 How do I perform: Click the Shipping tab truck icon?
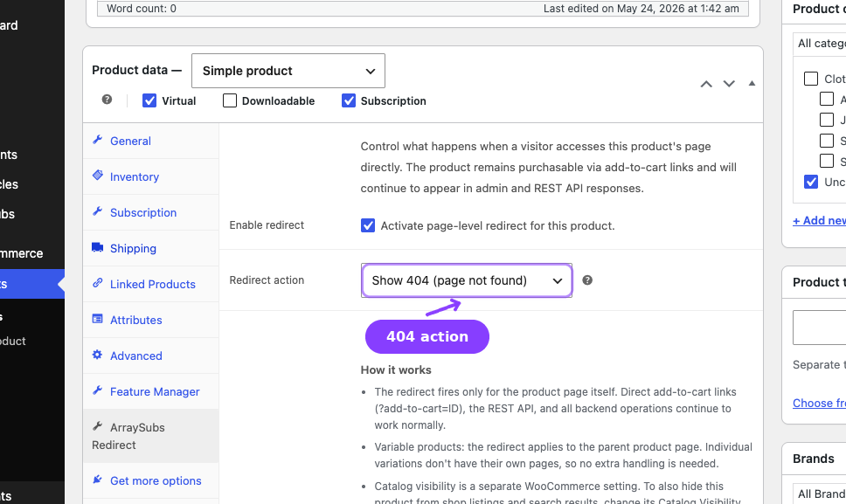[98, 247]
